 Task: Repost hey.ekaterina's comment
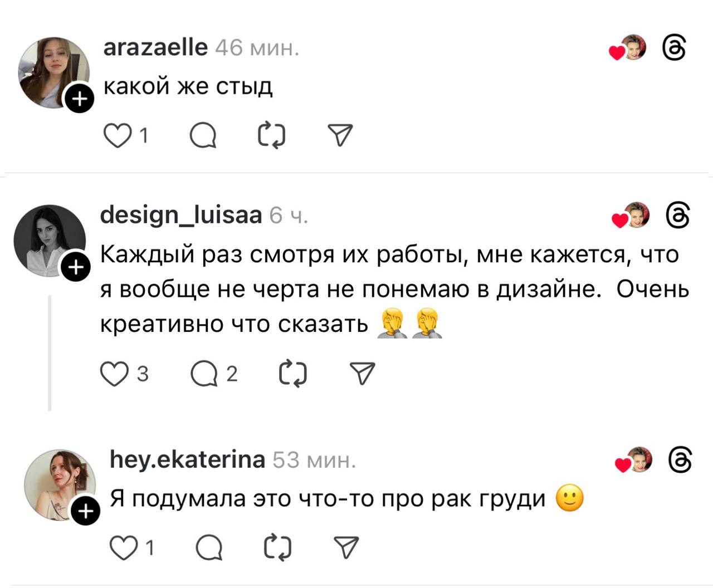(277, 548)
